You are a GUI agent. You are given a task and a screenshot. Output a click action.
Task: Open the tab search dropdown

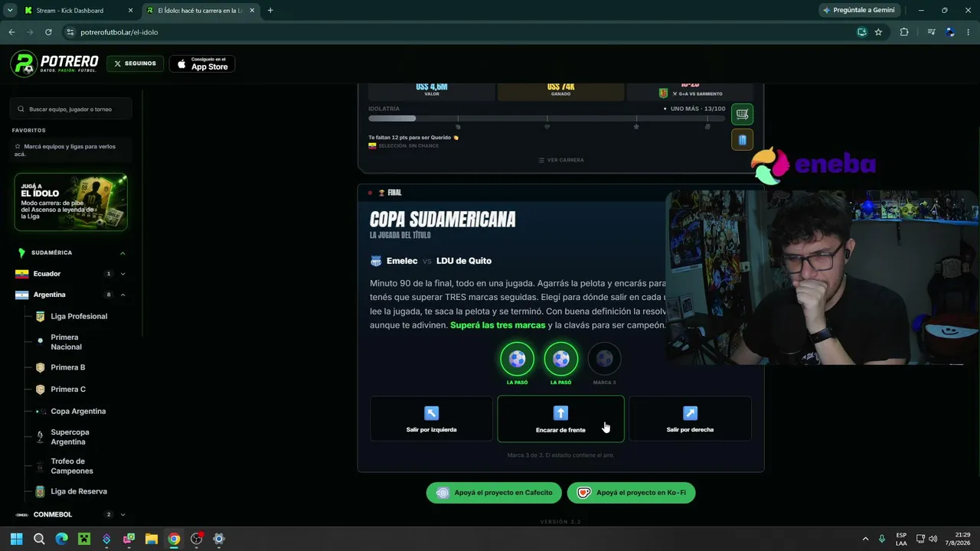10,11
